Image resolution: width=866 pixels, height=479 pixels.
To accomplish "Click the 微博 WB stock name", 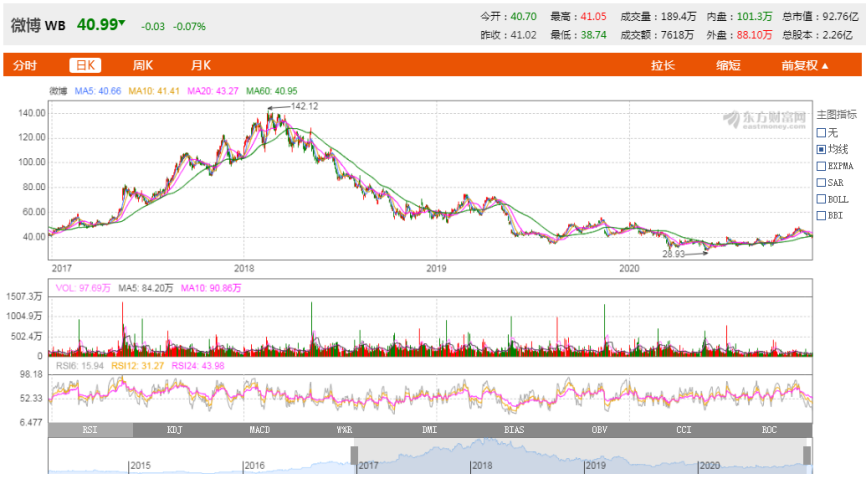I will coord(38,25).
